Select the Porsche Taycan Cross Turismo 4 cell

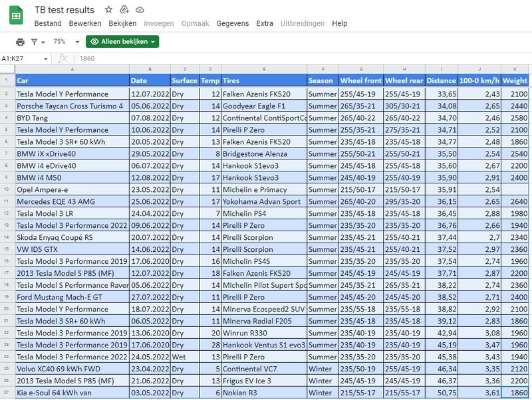(72, 106)
